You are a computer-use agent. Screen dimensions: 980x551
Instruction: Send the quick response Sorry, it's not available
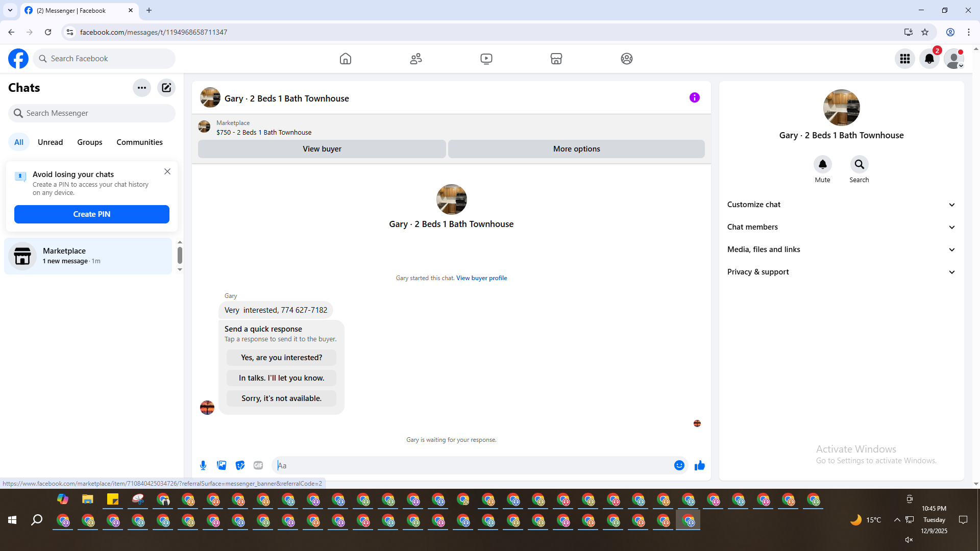coord(281,398)
